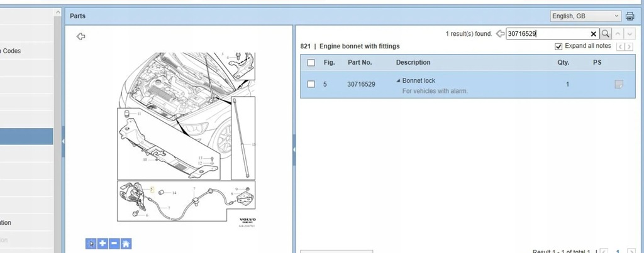
Task: Click callout 11 on the diagram
Action: [139, 114]
